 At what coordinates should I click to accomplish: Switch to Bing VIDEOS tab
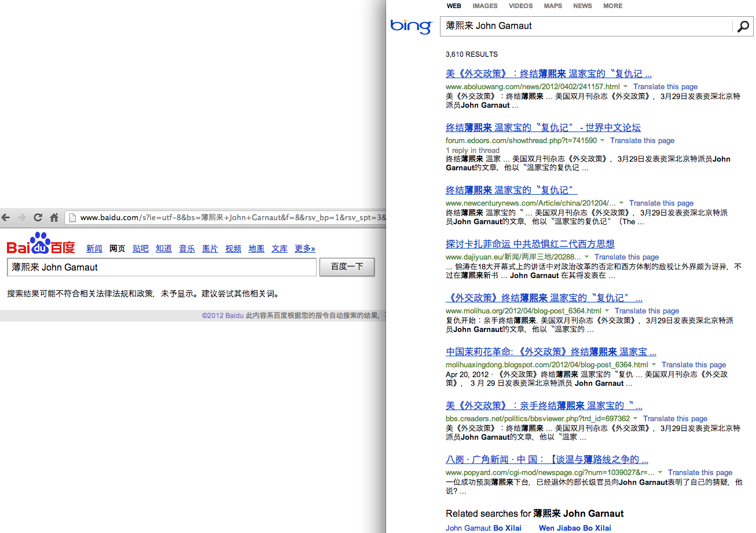point(521,6)
